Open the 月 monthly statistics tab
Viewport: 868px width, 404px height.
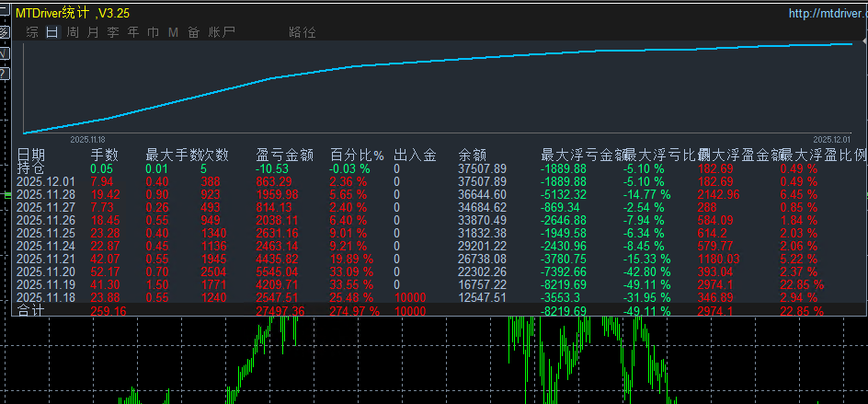93,32
